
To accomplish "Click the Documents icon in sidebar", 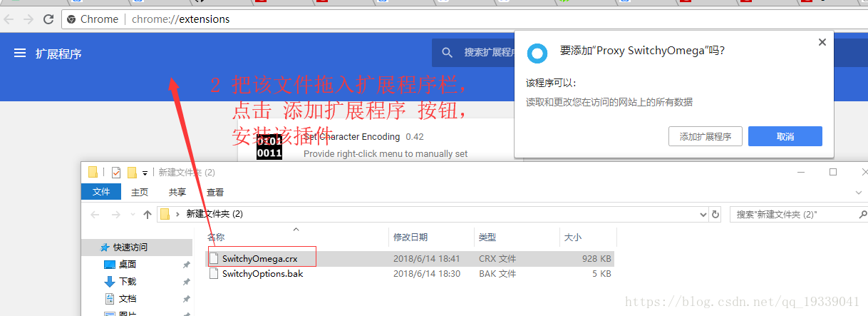I will point(110,299).
